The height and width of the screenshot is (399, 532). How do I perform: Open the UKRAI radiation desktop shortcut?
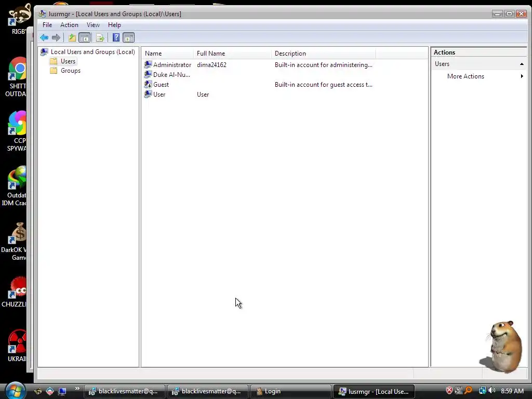point(17,345)
